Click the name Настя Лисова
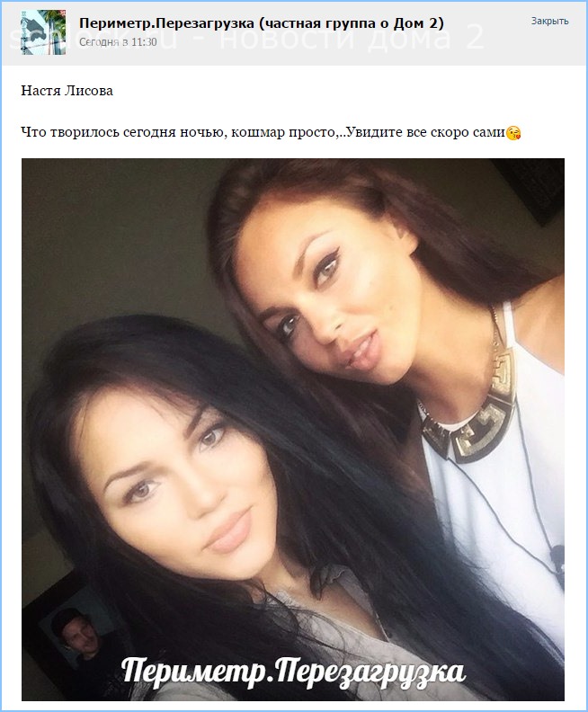Screen dimensions: 588x712 [x=67, y=91]
